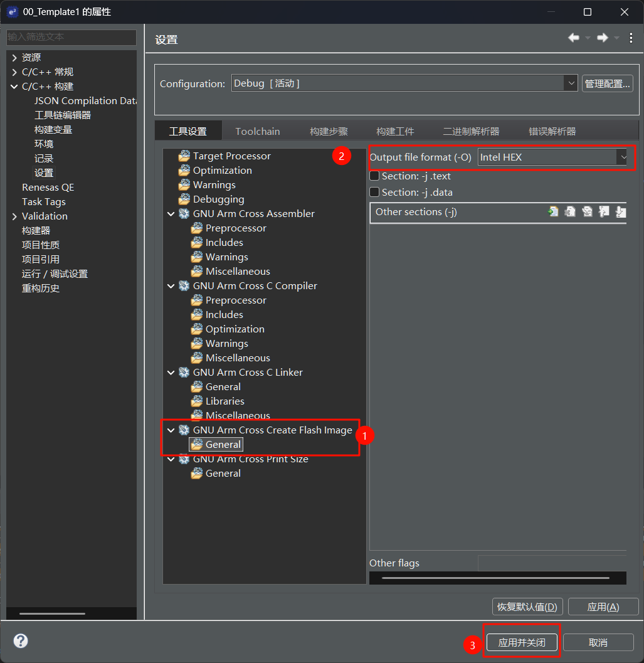644x663 pixels.
Task: Select Renesas QE in the left tree
Action: click(x=48, y=188)
